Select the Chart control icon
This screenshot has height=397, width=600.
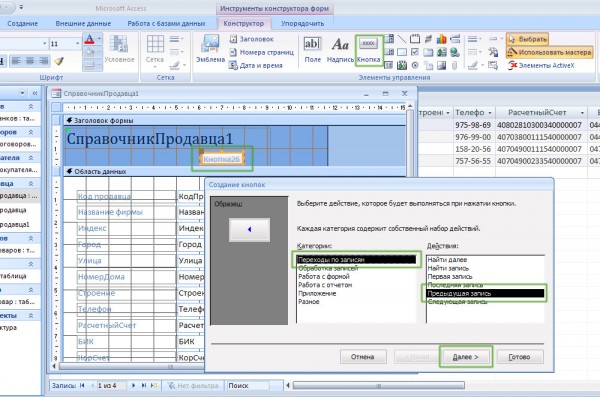tap(442, 39)
